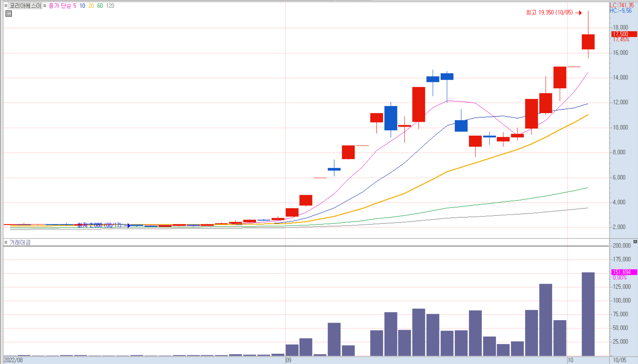Click the square marker before 종가 단순
This screenshot has width=638, height=364.
[45, 6]
